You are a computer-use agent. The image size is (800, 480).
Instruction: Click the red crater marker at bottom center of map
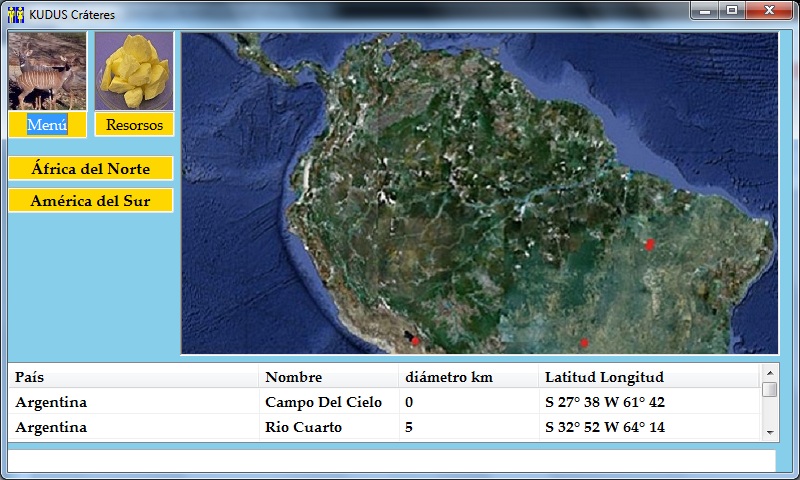tap(585, 343)
